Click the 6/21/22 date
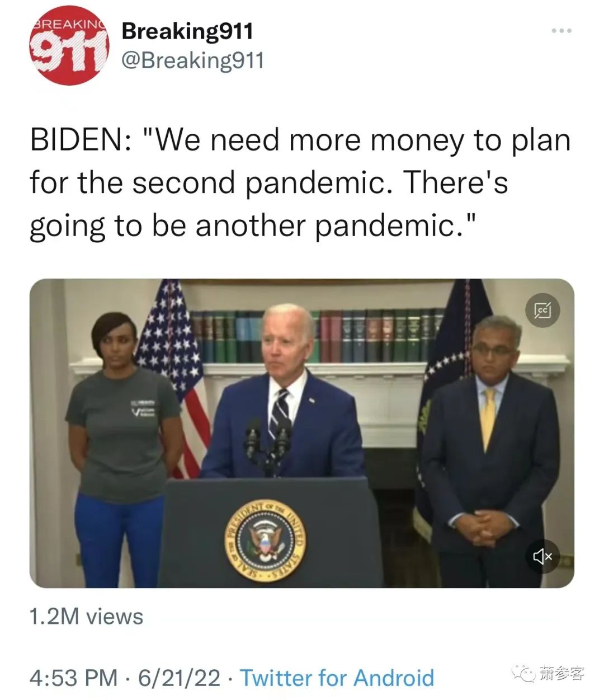Viewport: 604px width, 700px height. [x=179, y=678]
